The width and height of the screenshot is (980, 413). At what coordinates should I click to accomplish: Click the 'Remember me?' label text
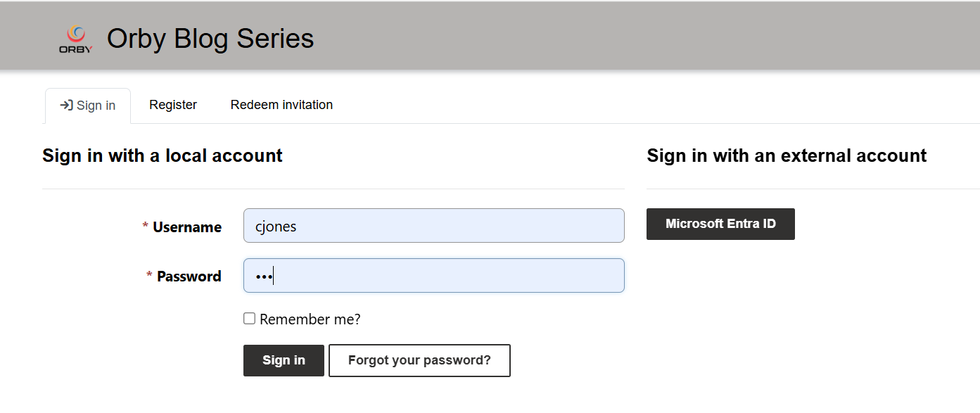[310, 319]
